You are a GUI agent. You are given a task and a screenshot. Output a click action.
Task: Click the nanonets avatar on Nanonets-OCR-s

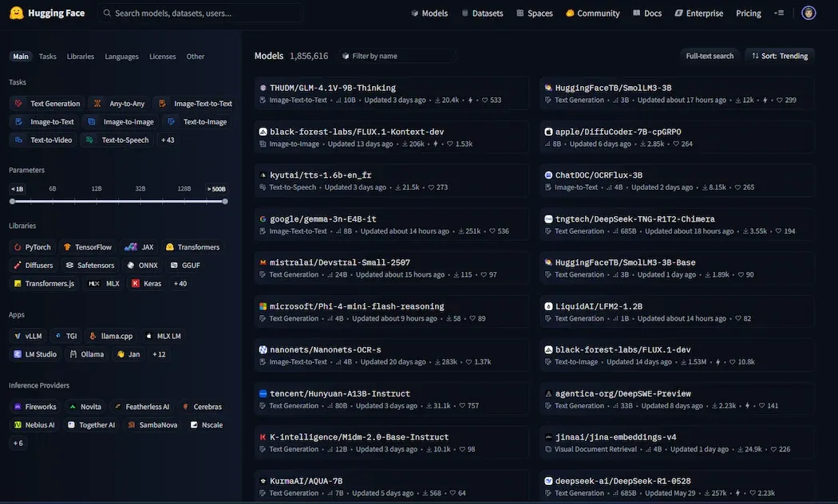pyautogui.click(x=263, y=350)
